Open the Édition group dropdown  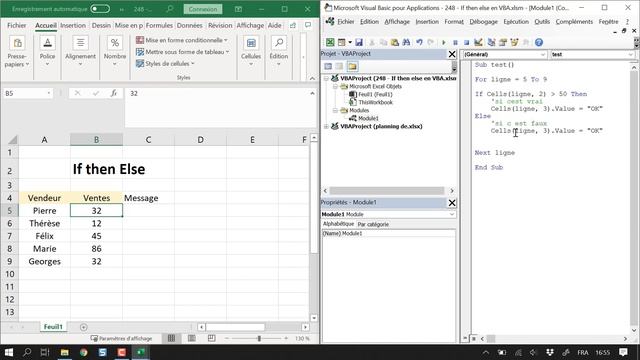coord(279,52)
